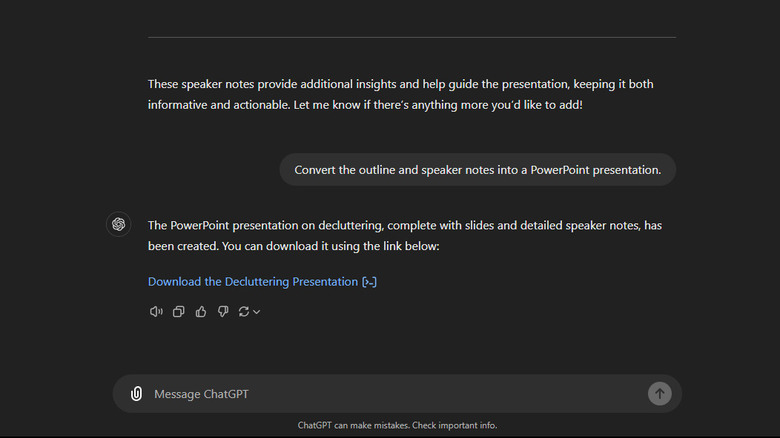The height and width of the screenshot is (438, 780).
Task: Click the Message ChatGPT input field
Action: click(390, 394)
